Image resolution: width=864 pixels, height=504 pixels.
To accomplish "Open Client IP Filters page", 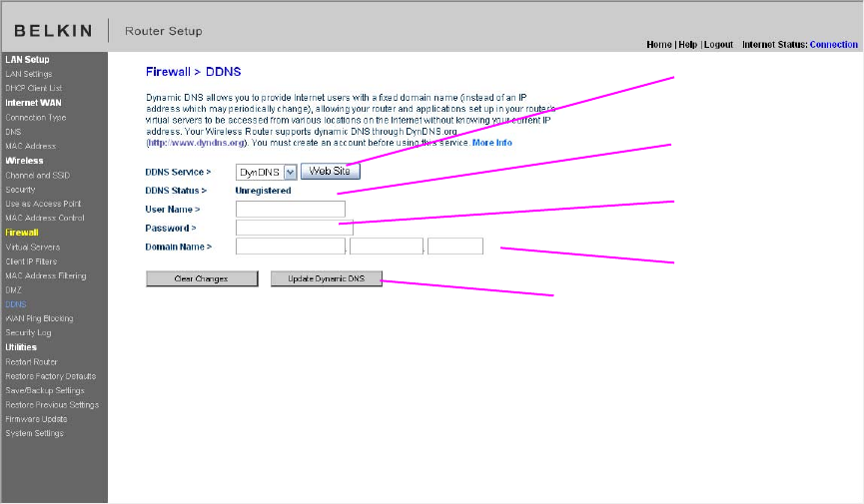I will coord(31,261).
